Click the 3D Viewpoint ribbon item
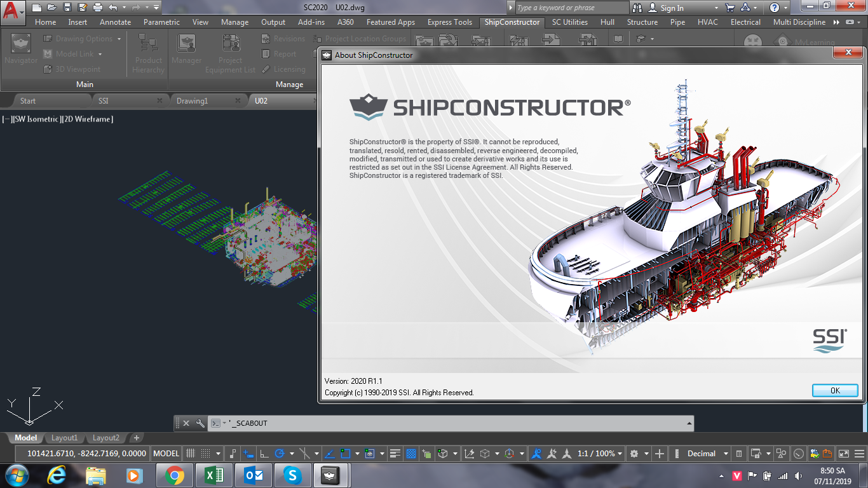Screen dimensions: 868x488 coord(72,69)
